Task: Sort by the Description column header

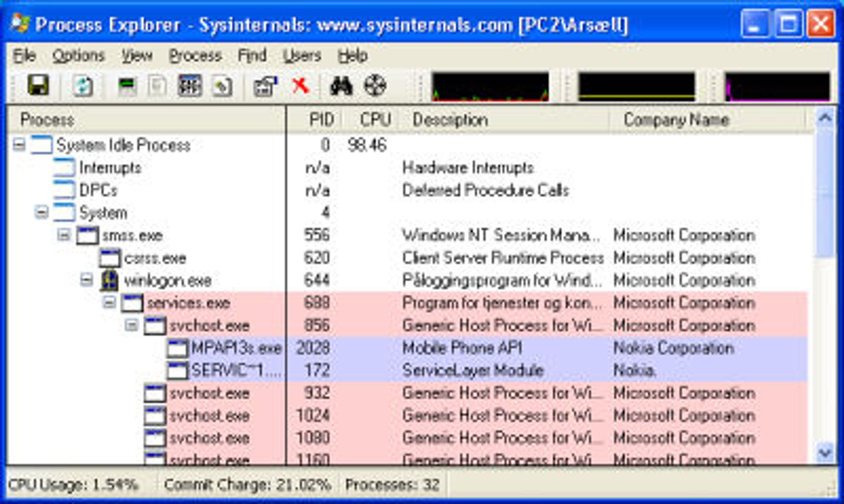Action: tap(504, 120)
